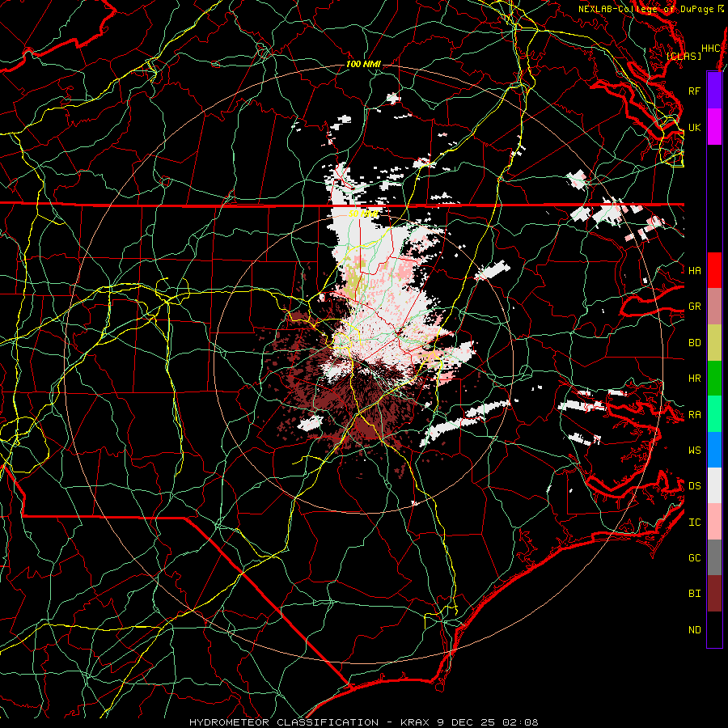This screenshot has height=728, width=728.
Task: Pick the dark green HR legend swatch
Action: click(x=714, y=379)
